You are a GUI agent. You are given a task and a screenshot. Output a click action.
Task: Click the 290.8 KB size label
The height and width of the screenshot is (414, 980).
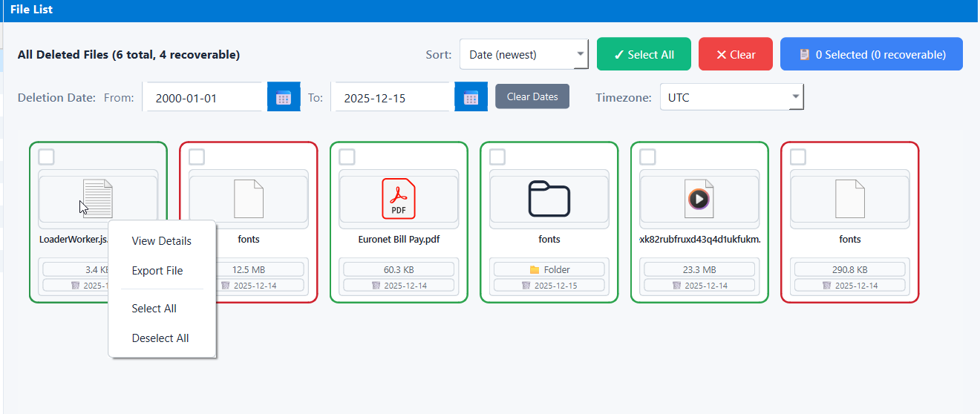850,269
